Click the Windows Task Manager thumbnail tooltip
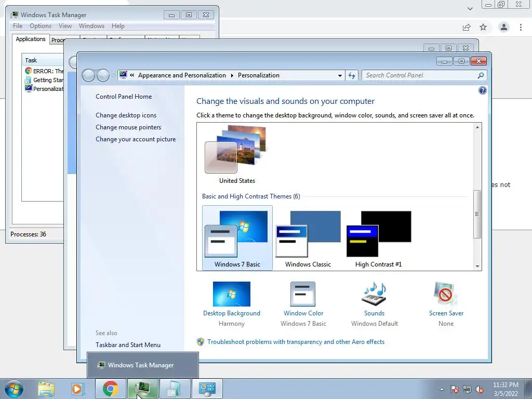The width and height of the screenshot is (532, 399). (143, 365)
